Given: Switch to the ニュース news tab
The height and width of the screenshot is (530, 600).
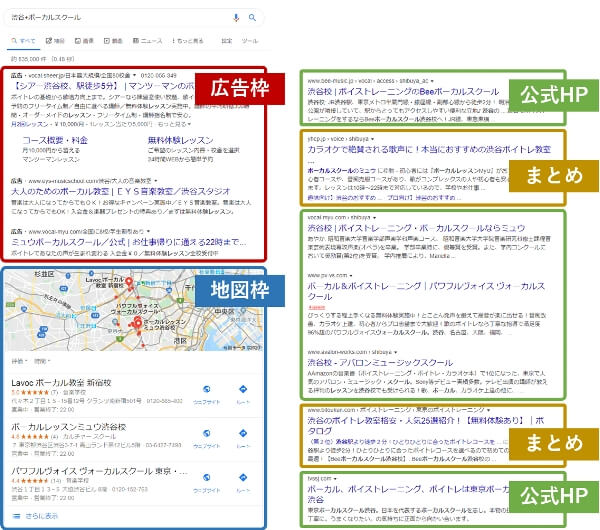Looking at the screenshot, I should tap(147, 41).
